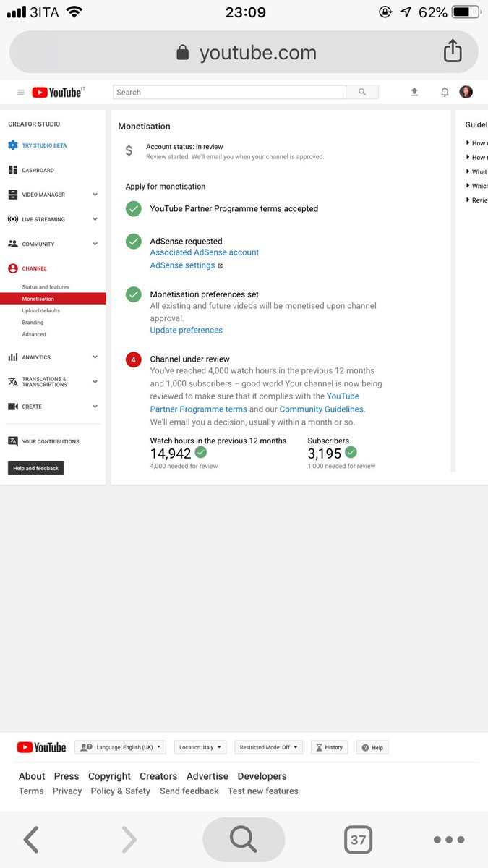Image resolution: width=488 pixels, height=868 pixels.
Task: Open the hamburger guide menu
Action: click(21, 93)
